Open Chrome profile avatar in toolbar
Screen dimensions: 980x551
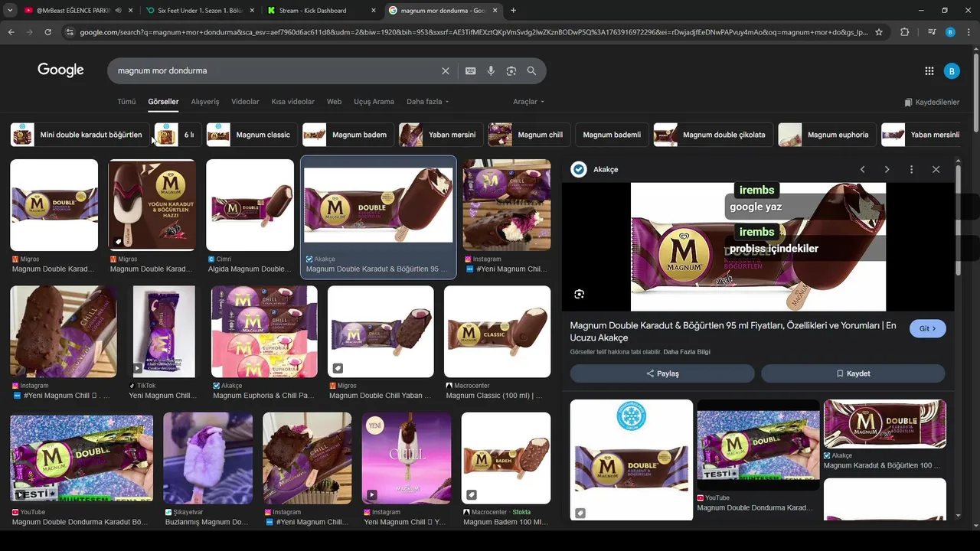[x=950, y=32]
